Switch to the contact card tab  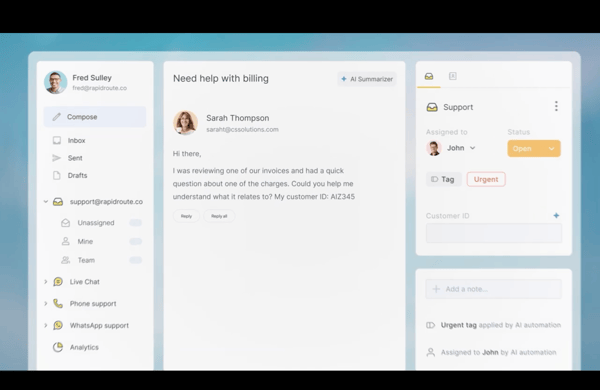pos(453,76)
